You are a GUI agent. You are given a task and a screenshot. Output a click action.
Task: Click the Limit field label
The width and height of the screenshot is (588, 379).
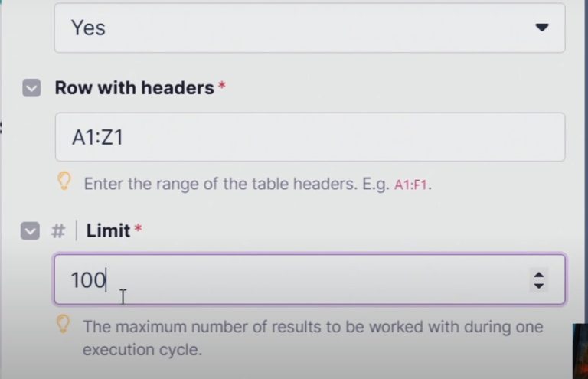point(108,230)
